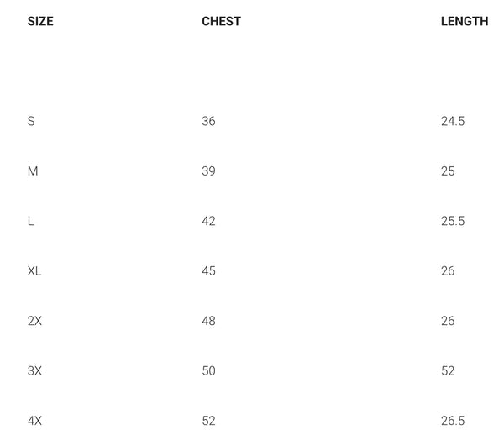Click chest value 39 for size M
This screenshot has height=446, width=504.
pos(208,171)
